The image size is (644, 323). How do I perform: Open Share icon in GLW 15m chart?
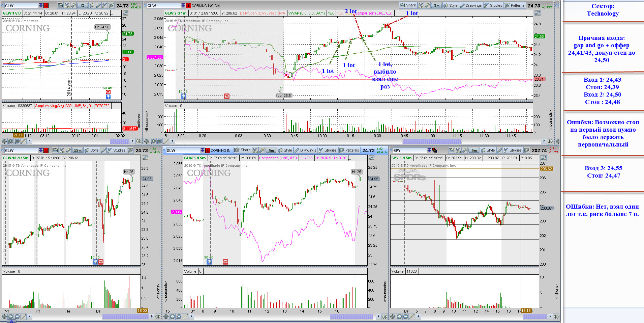coord(55,150)
